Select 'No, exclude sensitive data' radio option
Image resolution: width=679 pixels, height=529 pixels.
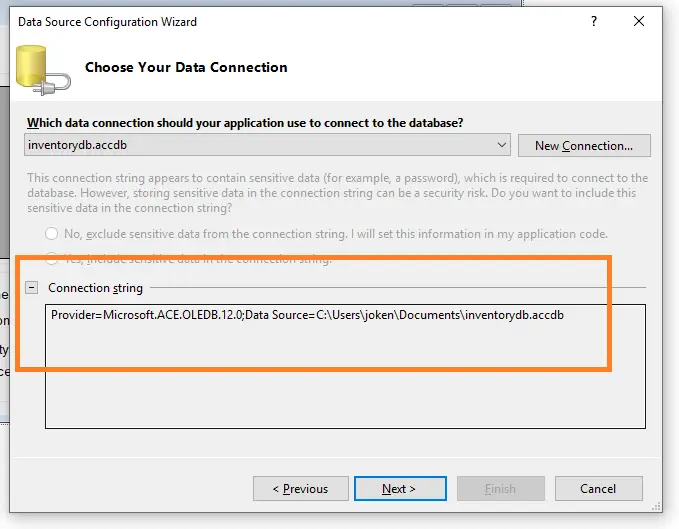point(51,234)
